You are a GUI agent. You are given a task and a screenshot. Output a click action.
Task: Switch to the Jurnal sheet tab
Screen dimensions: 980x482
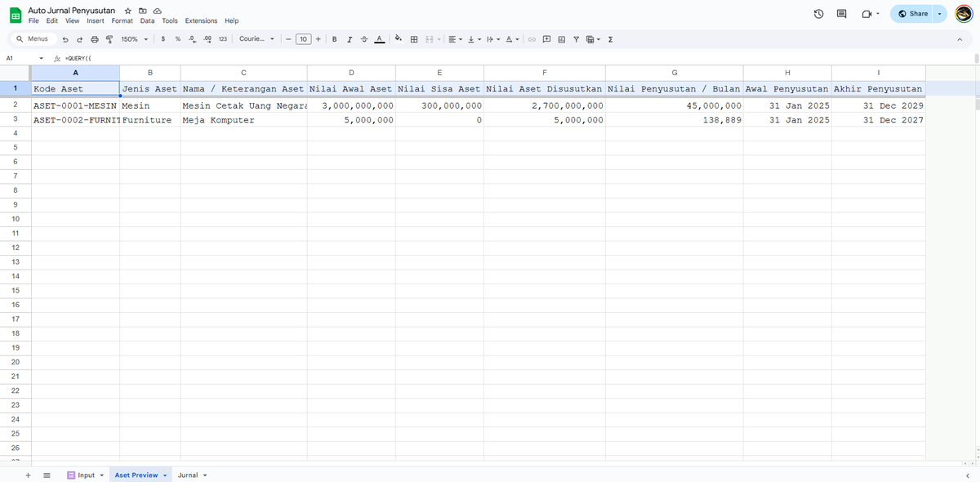click(x=193, y=475)
